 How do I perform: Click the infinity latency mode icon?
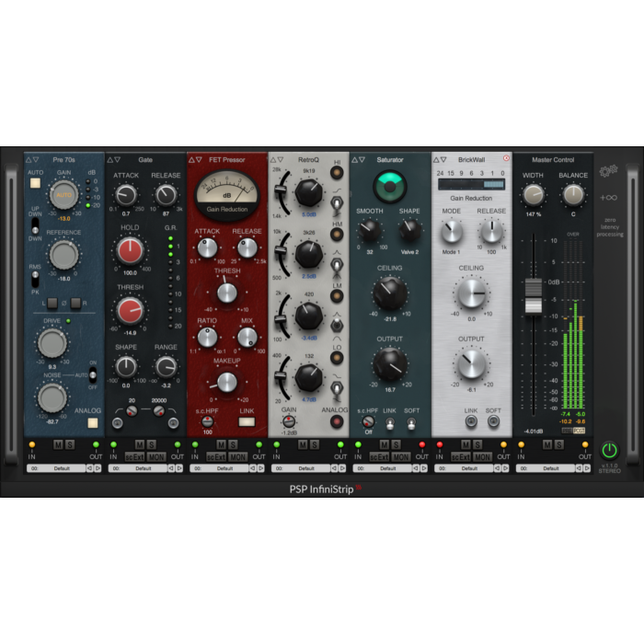tap(610, 196)
